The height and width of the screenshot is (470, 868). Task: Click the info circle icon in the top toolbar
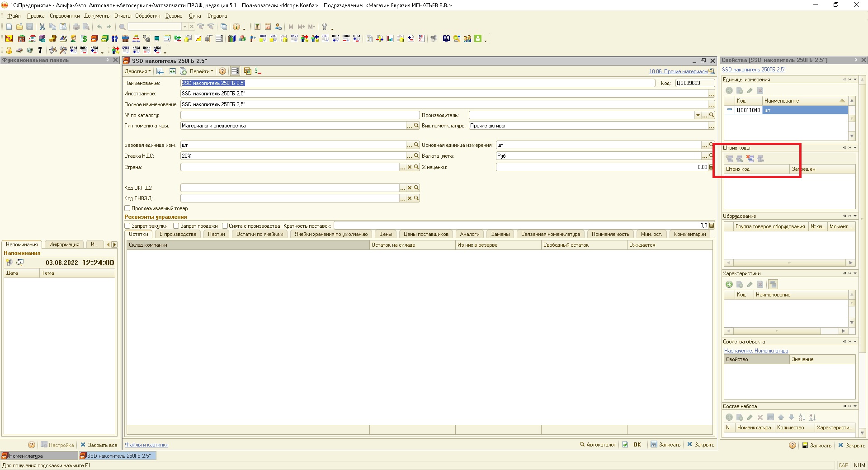(x=236, y=27)
